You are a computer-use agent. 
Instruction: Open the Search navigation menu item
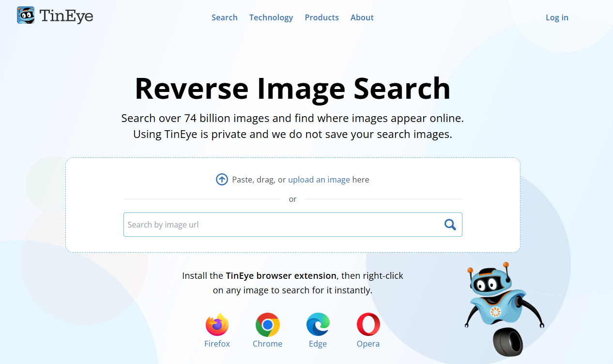(x=224, y=17)
